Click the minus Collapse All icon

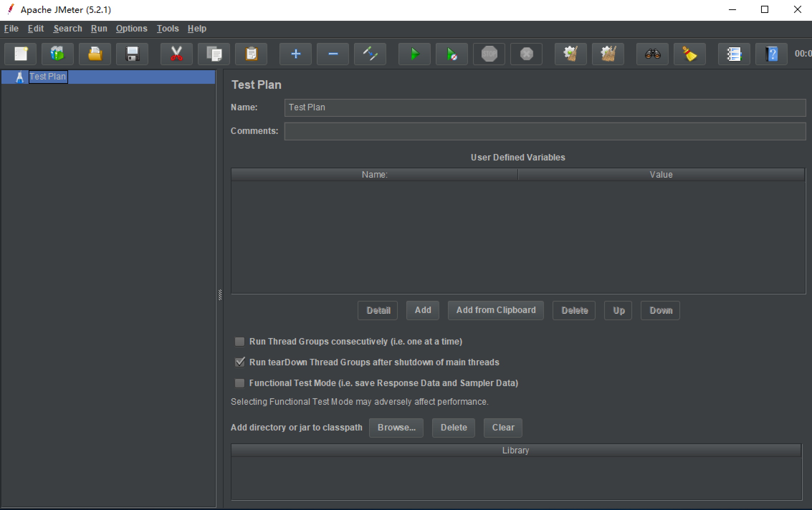(333, 54)
